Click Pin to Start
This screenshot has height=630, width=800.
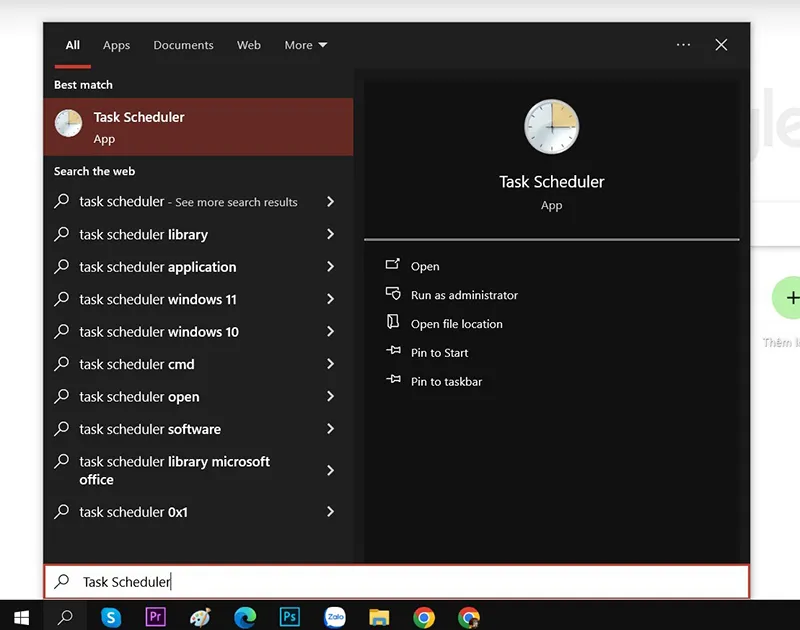437,352
